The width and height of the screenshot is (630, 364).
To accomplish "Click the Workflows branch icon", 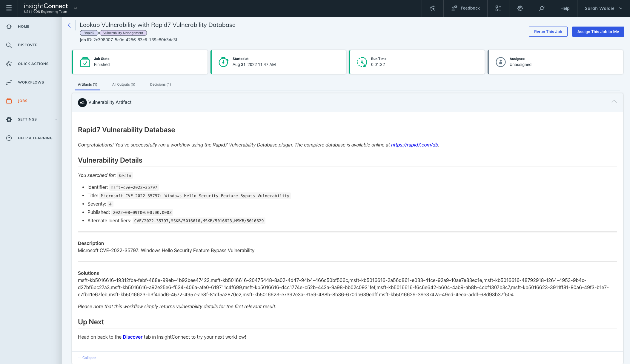I will (9, 82).
